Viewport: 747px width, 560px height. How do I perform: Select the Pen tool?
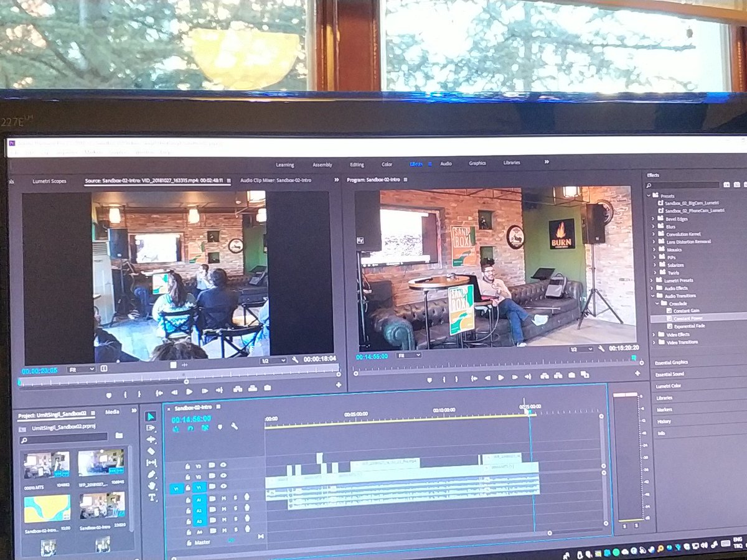point(152,475)
